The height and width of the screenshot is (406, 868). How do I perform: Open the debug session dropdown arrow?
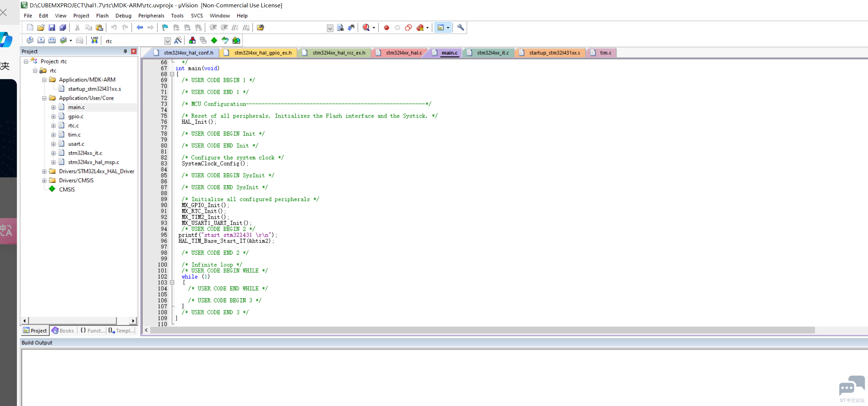coord(374,27)
